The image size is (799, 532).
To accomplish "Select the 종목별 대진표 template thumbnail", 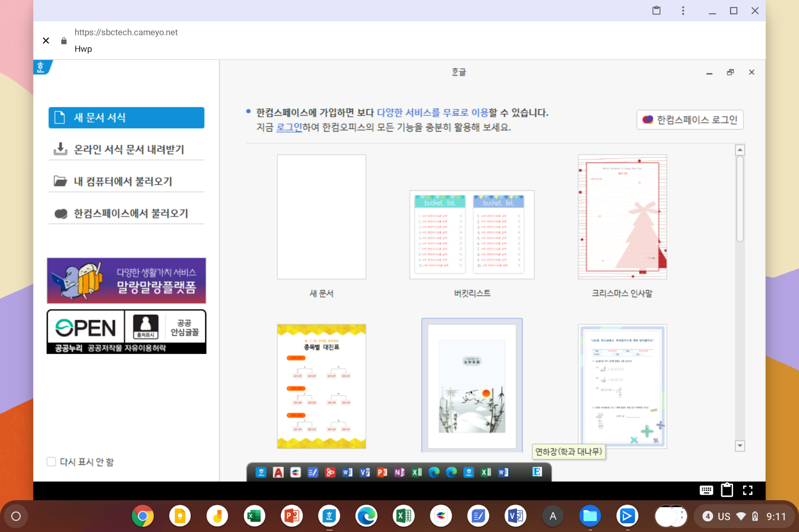I will coord(322,386).
